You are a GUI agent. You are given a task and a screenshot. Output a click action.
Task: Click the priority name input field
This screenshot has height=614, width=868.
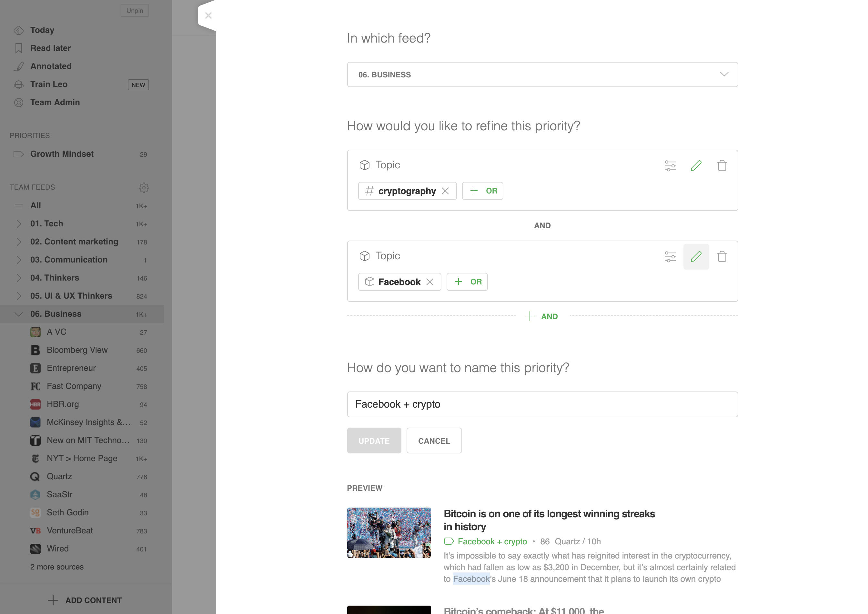coord(542,404)
